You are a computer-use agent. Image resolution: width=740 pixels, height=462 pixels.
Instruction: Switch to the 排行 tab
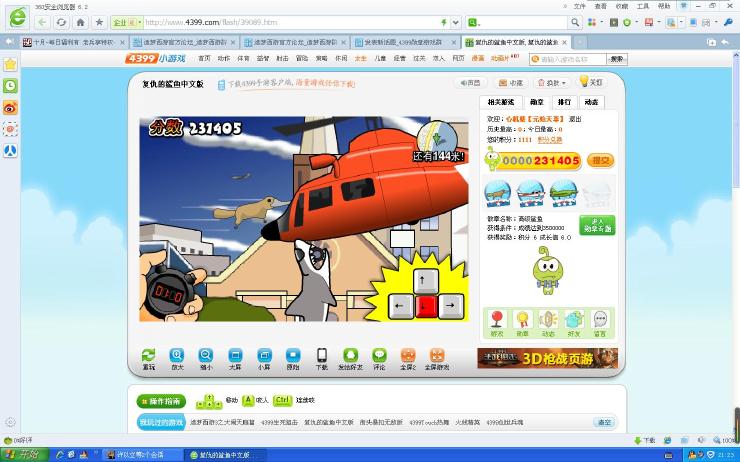click(x=564, y=102)
